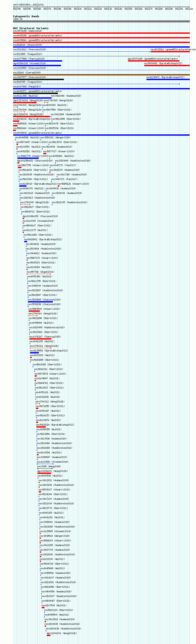Open variant nsv6139019 (ByrskaBishop2022)
Viewport: 196px width, 644px height.
[x=38, y=184]
